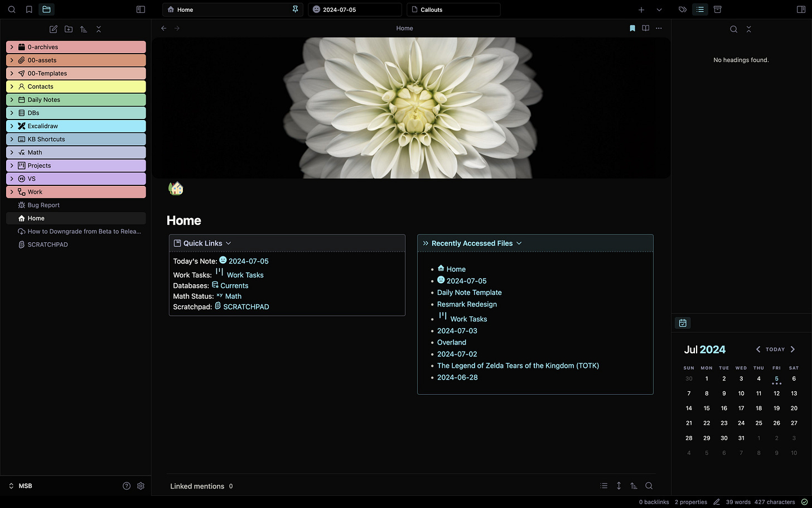Open the Math folder row
Image resolution: width=812 pixels, height=508 pixels.
click(76, 152)
